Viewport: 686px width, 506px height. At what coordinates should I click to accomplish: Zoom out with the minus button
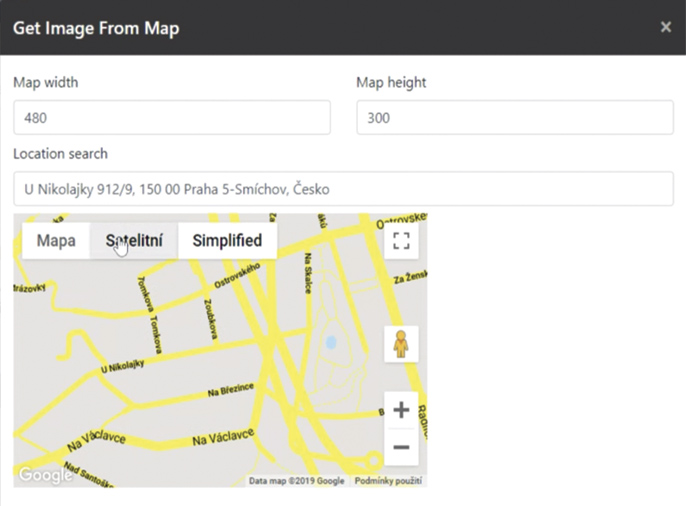401,447
